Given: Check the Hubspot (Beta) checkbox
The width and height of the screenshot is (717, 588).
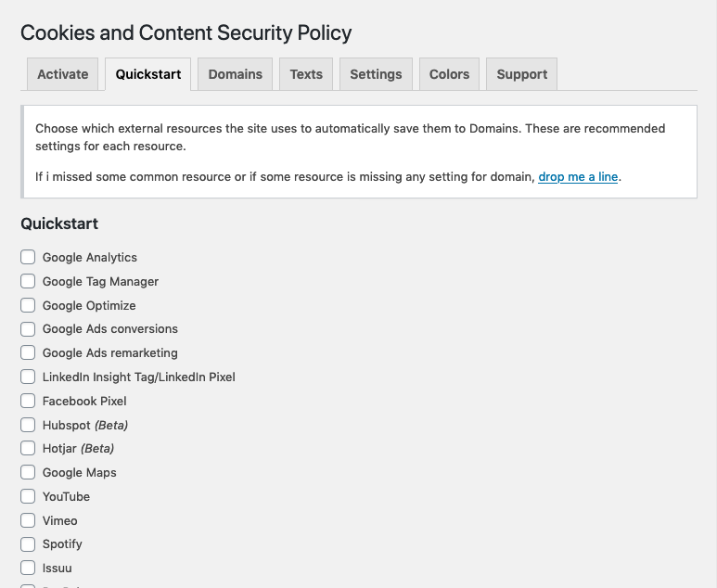Looking at the screenshot, I should click(x=28, y=425).
